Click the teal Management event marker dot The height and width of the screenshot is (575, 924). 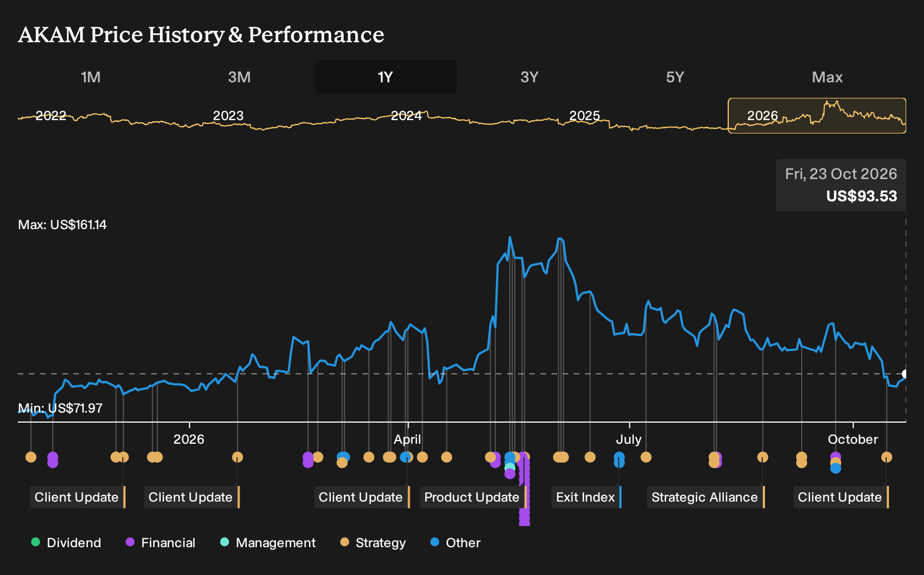[x=510, y=467]
